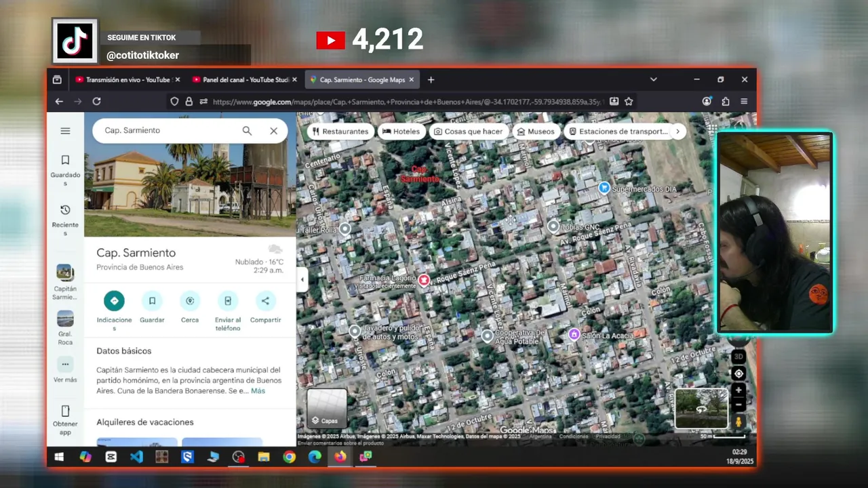
Task: Open the Street View preview thumbnail
Action: coord(701,409)
